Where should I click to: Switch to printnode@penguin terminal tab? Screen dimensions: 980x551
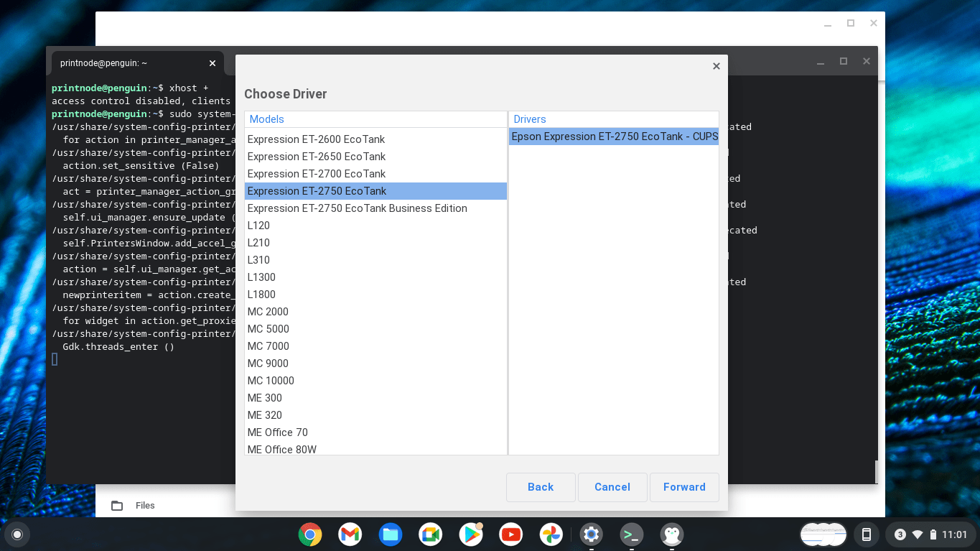[x=138, y=63]
